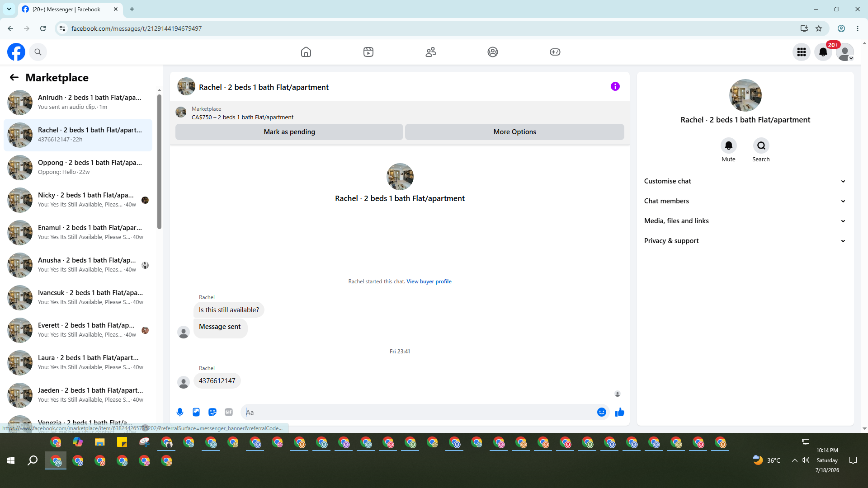The width and height of the screenshot is (868, 488).
Task: Open the Groups icon in top navigation
Action: point(493,52)
